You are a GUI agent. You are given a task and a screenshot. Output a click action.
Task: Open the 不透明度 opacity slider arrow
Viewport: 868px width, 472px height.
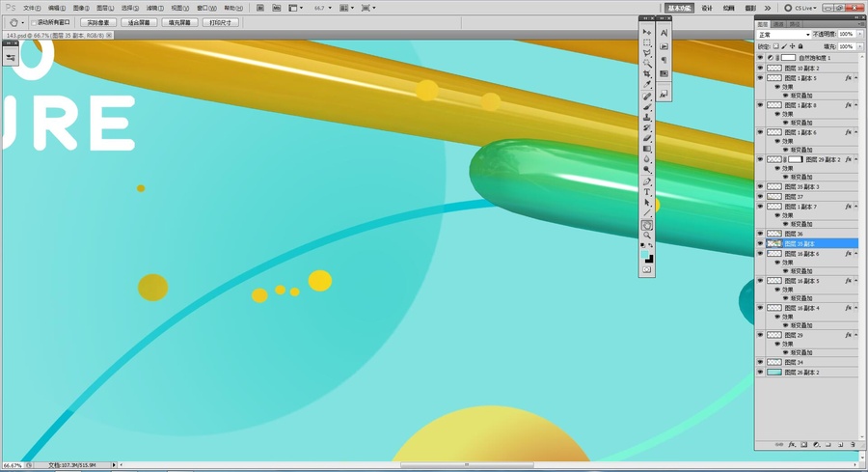pos(859,35)
